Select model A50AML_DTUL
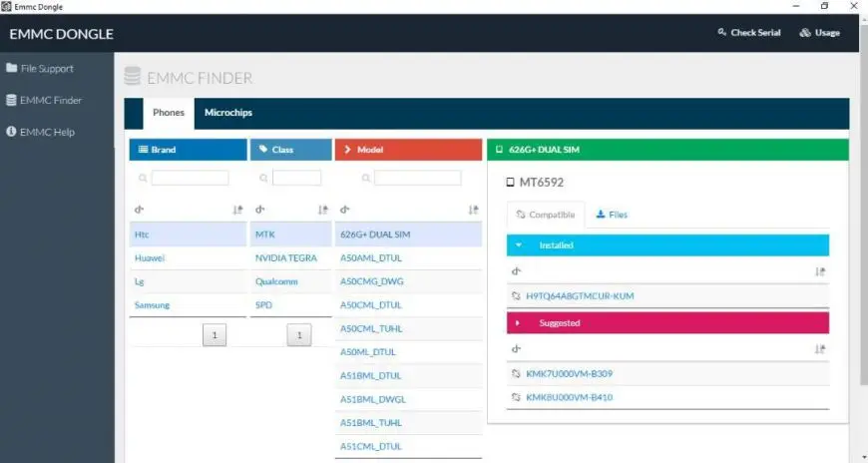This screenshot has width=868, height=463. coord(408,258)
